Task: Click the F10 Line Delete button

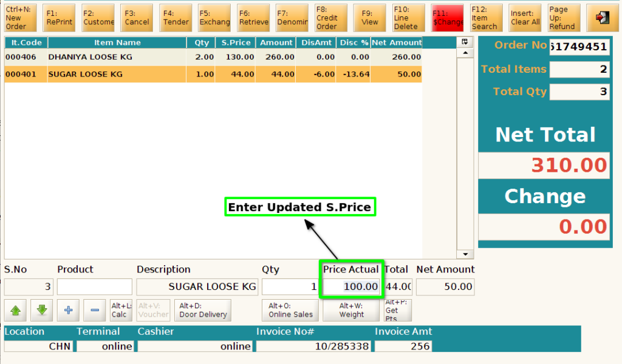Action: [x=408, y=18]
